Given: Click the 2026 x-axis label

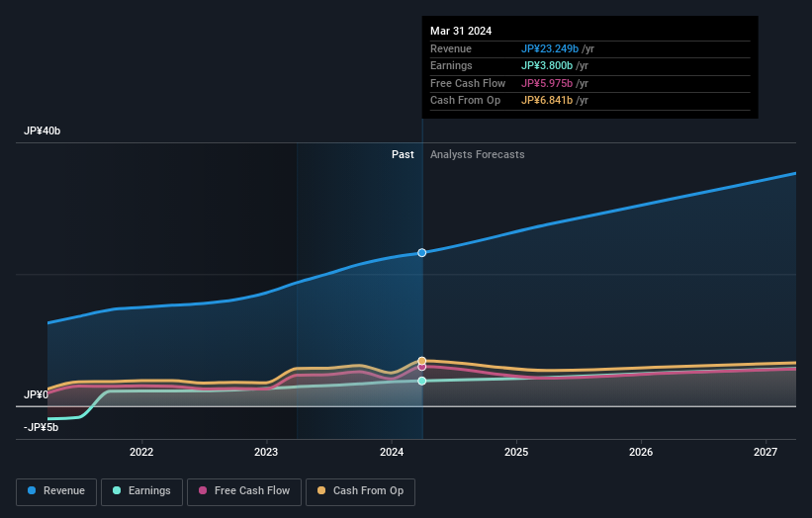Looking at the screenshot, I should click(641, 453).
